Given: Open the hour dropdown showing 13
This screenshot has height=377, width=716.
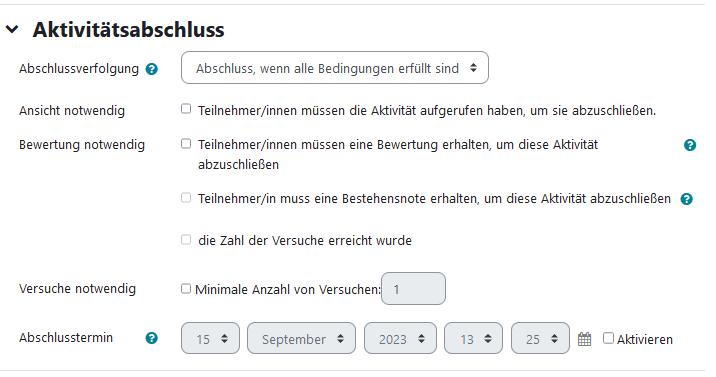Looking at the screenshot, I should (474, 338).
